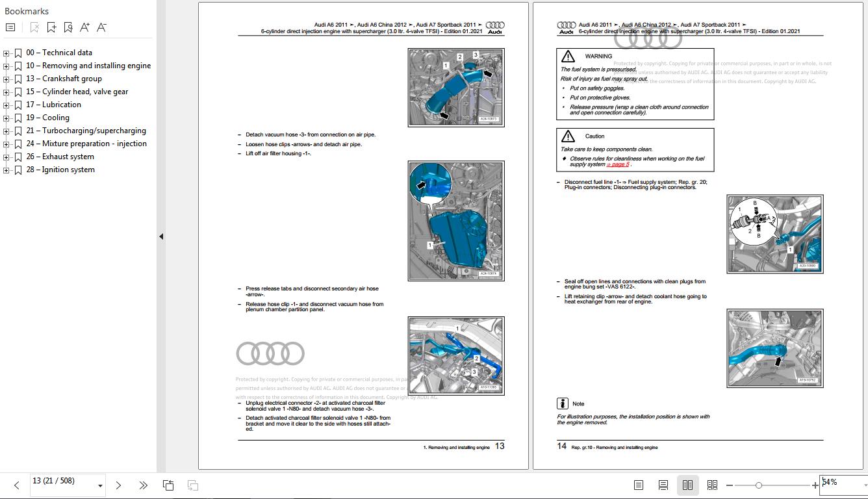
Task: Switch to continuous scrolling view
Action: click(663, 485)
